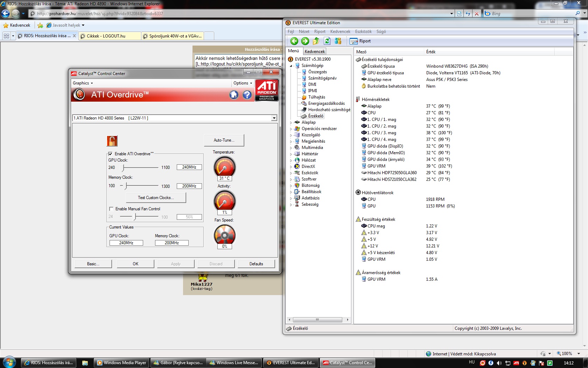Click EVEREST up-level arrow icon
This screenshot has width=588, height=368.
316,41
